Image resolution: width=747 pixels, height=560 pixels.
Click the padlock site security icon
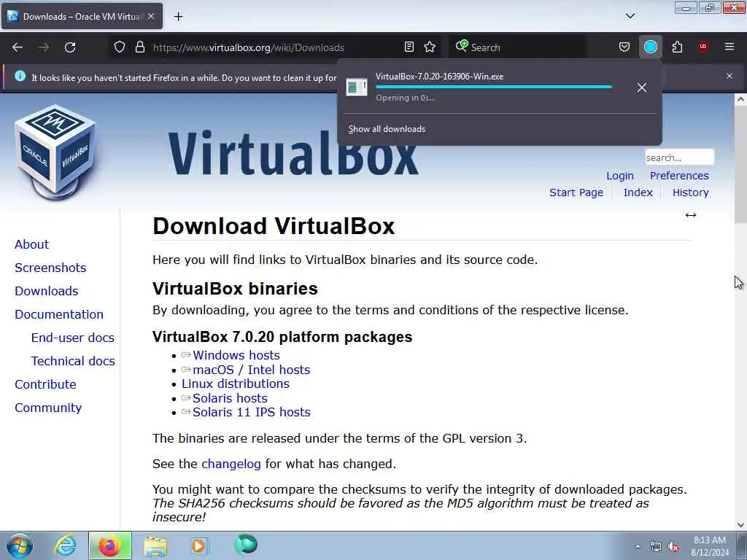(139, 47)
